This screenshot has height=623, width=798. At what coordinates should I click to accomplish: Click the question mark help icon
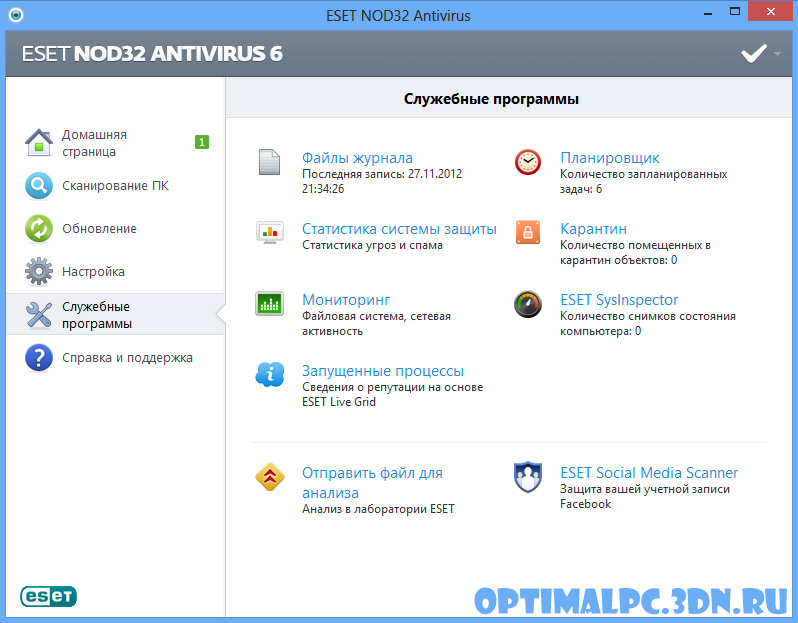(x=39, y=357)
